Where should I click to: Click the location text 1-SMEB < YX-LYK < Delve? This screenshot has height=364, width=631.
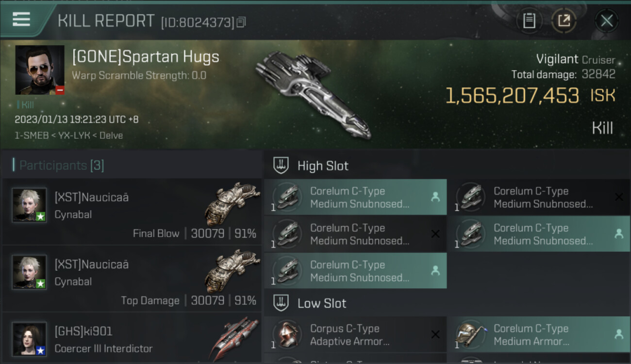point(68,135)
